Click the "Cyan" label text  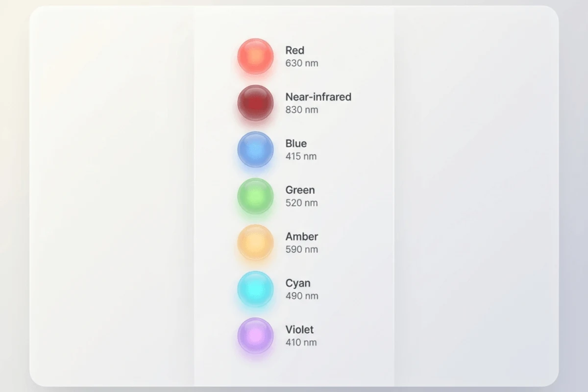298,283
